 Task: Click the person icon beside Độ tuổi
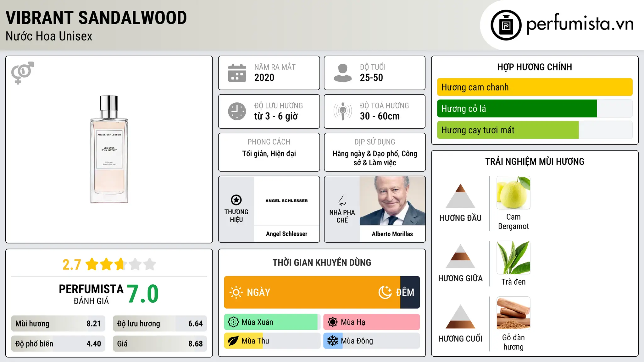[x=342, y=73]
